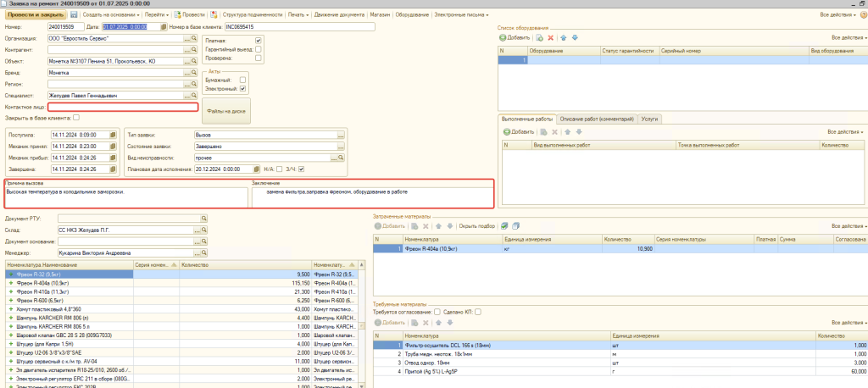Viewport: 868px width, 388px height.
Task: Open the Описание работ (комментарий) tab
Action: point(596,119)
